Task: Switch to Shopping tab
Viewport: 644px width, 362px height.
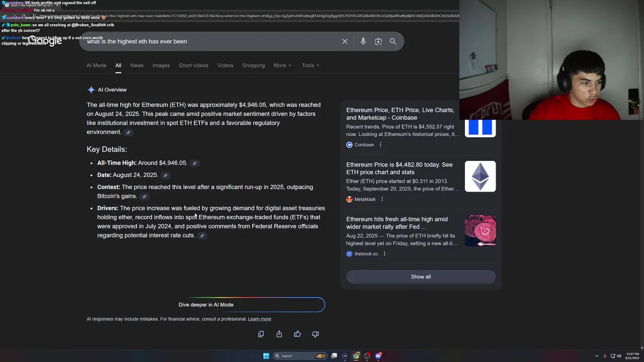Action: (254, 65)
